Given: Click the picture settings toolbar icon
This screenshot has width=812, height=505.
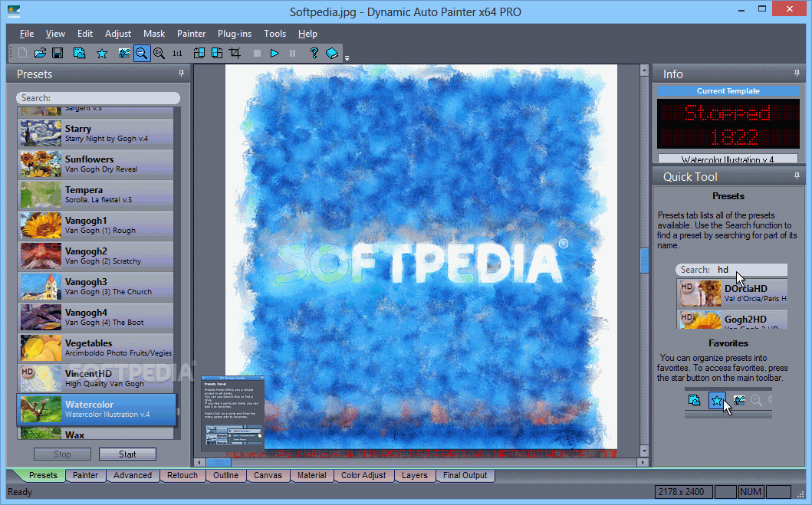Looking at the screenshot, I should tap(123, 53).
